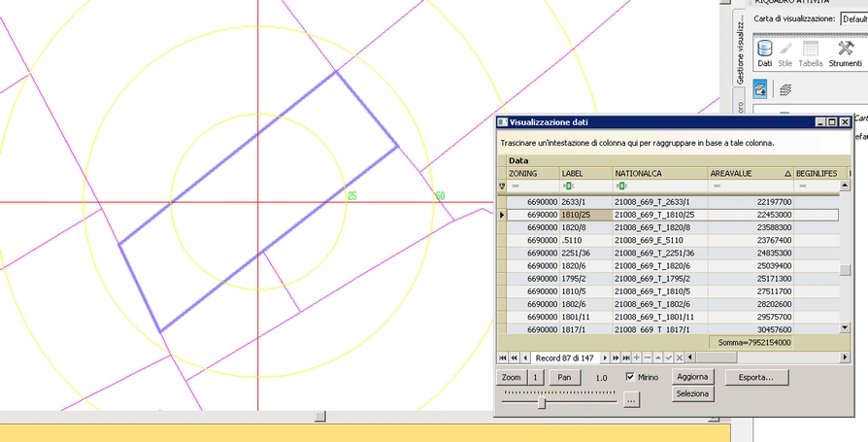Go to last record in navigator
868x442 pixels.
(x=625, y=357)
